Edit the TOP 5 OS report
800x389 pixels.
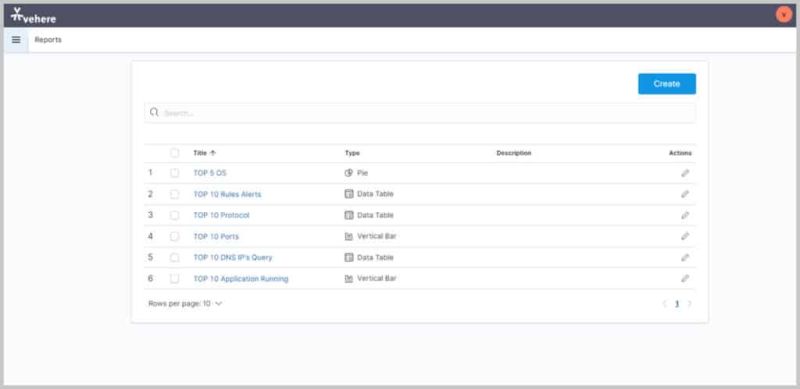[x=685, y=173]
